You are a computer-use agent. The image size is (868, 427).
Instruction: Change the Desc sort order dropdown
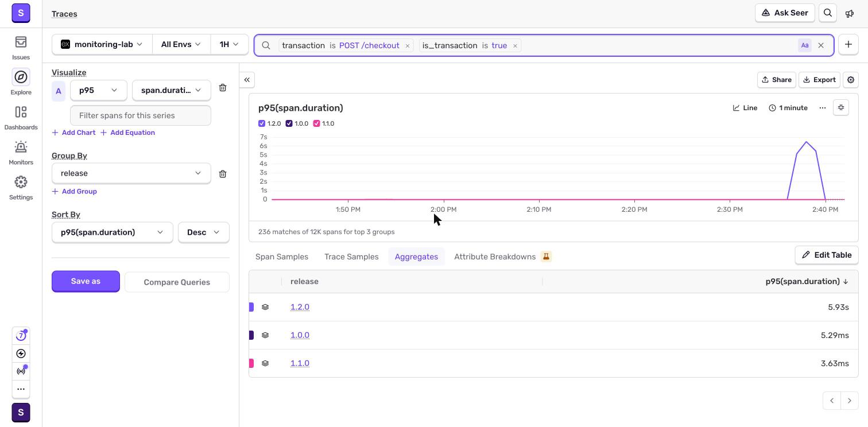tap(204, 232)
